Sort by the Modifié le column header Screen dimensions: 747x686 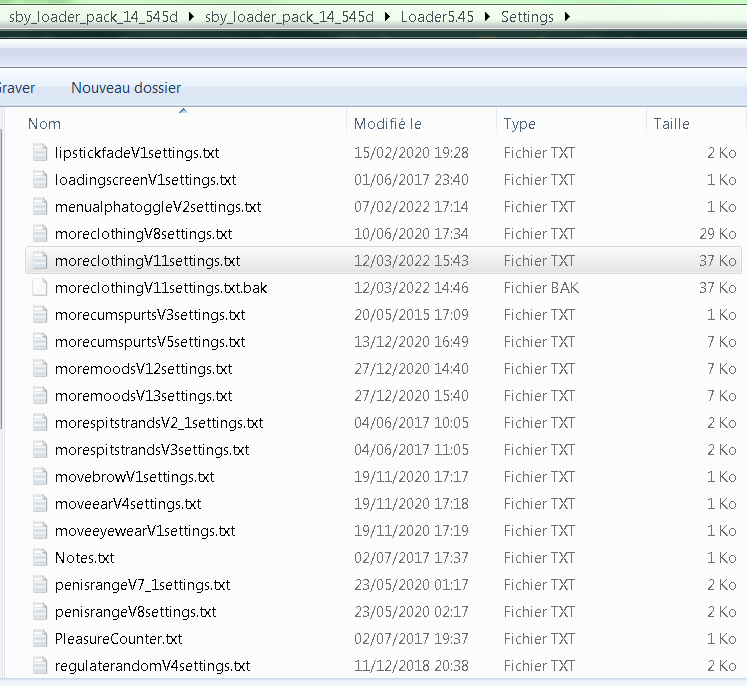[x=388, y=124]
